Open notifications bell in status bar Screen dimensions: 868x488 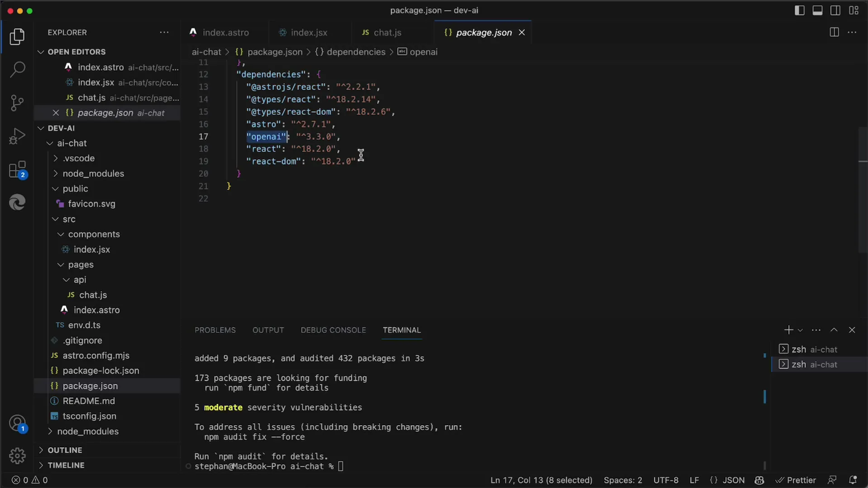[x=853, y=480]
